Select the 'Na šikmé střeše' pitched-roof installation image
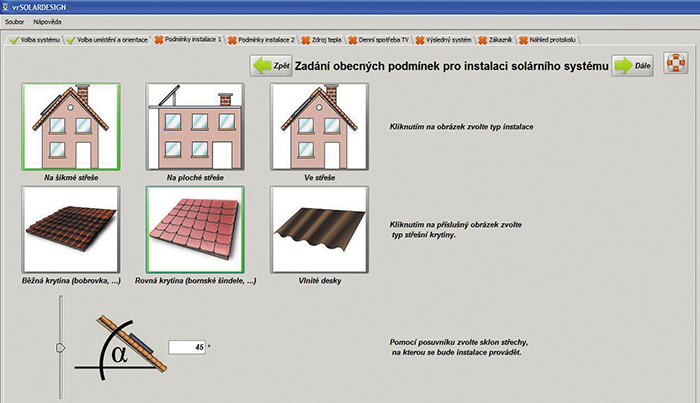 pyautogui.click(x=71, y=127)
